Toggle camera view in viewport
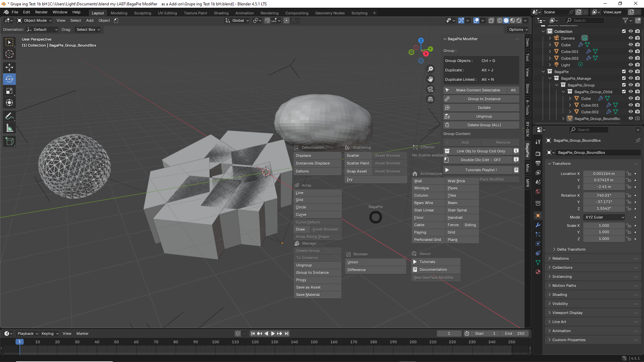The width and height of the screenshot is (644, 362). click(430, 89)
